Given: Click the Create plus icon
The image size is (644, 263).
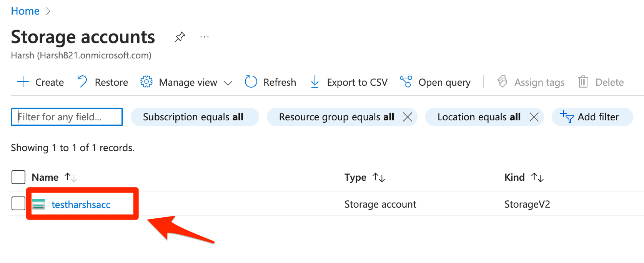Looking at the screenshot, I should [x=23, y=82].
